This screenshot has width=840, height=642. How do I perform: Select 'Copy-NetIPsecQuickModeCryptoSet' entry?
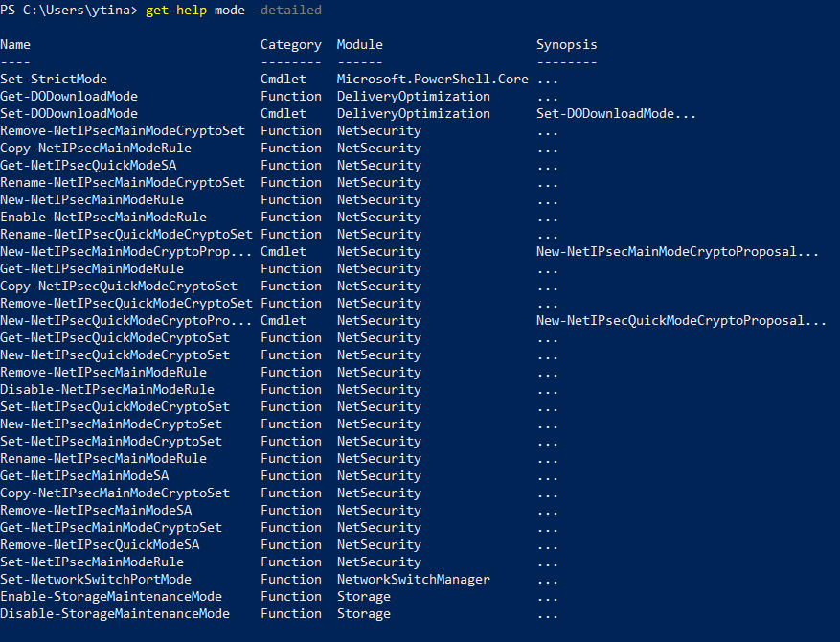[x=119, y=287]
